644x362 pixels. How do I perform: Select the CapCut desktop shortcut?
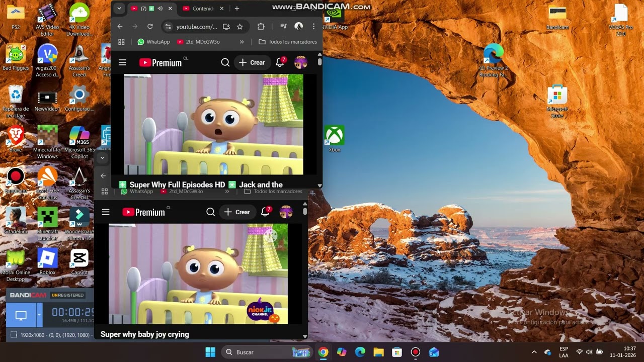(79, 262)
